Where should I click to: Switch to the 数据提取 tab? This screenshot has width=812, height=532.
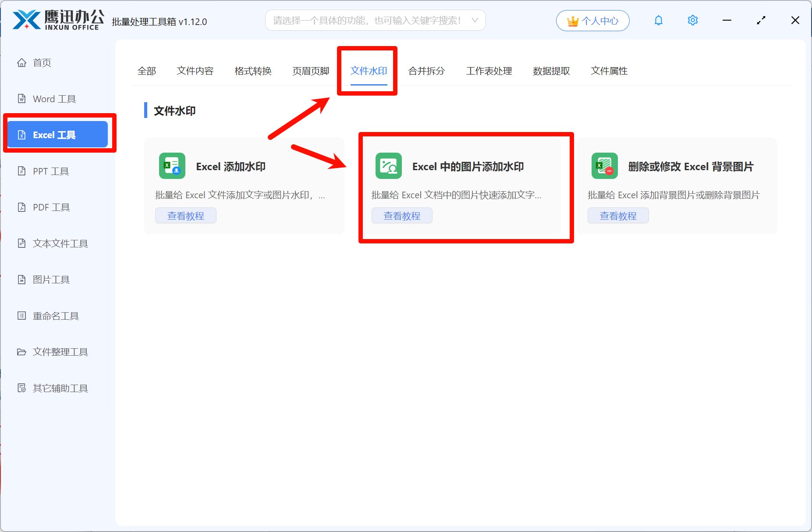click(x=550, y=71)
